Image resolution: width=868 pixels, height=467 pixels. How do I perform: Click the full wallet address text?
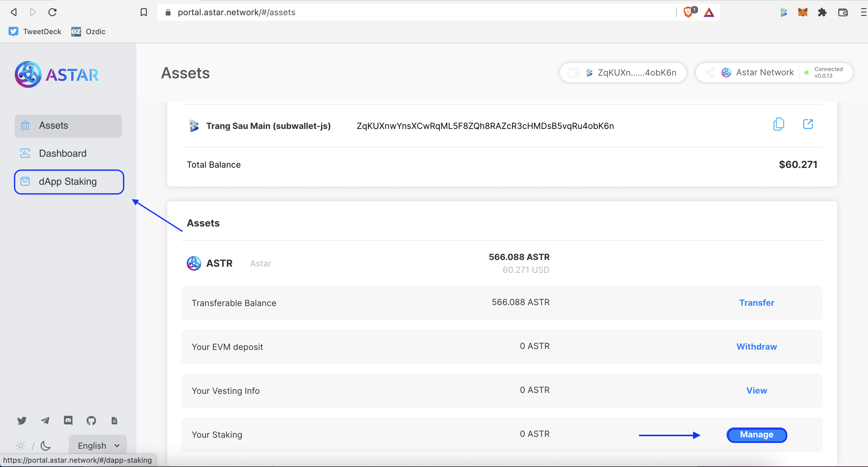[485, 126]
